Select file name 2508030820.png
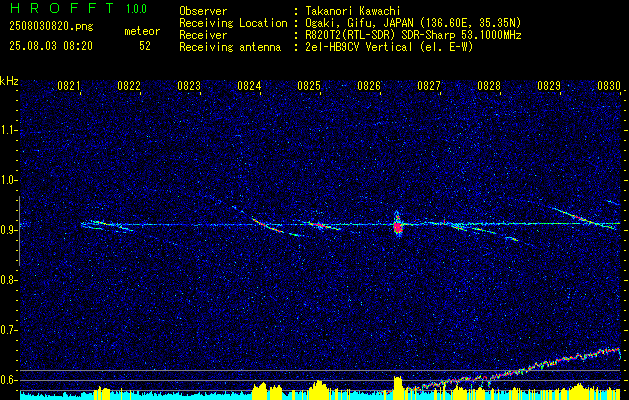The image size is (629, 400). [51, 27]
